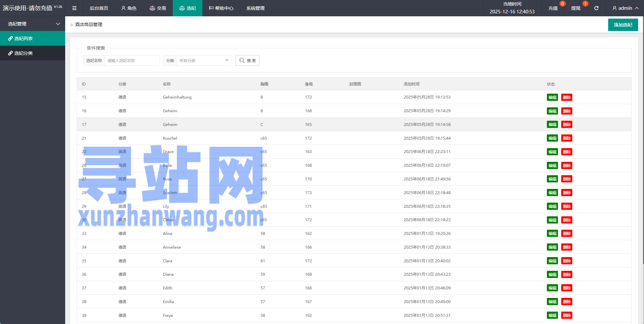Open the 角色 menu with person icon
The image size is (644, 324).
pyautogui.click(x=129, y=8)
